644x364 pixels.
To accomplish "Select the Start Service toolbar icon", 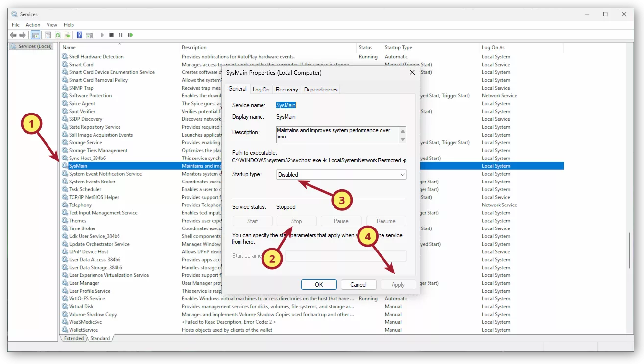I will tap(102, 35).
